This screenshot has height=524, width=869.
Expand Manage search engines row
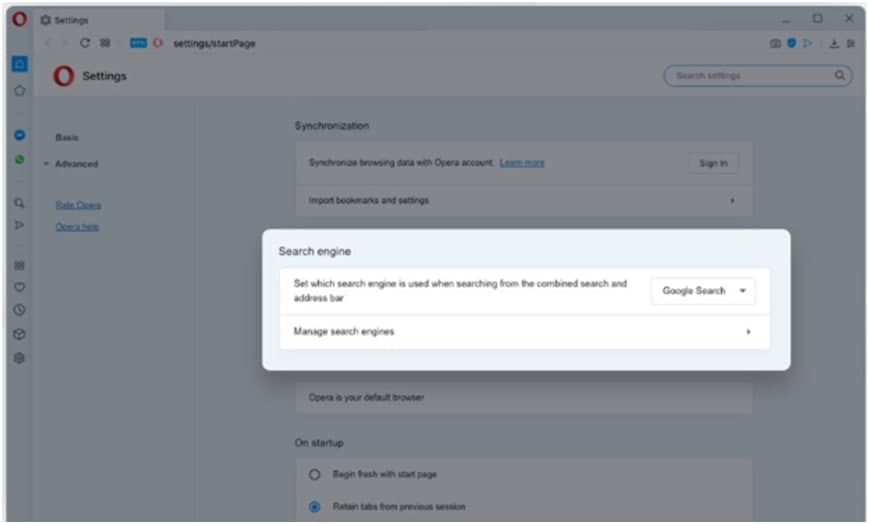point(748,332)
